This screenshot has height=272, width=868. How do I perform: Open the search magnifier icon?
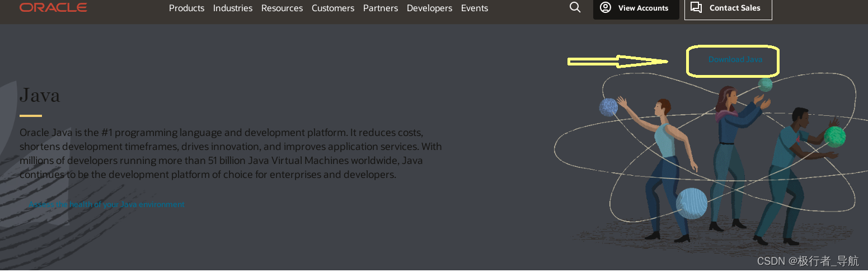point(575,7)
